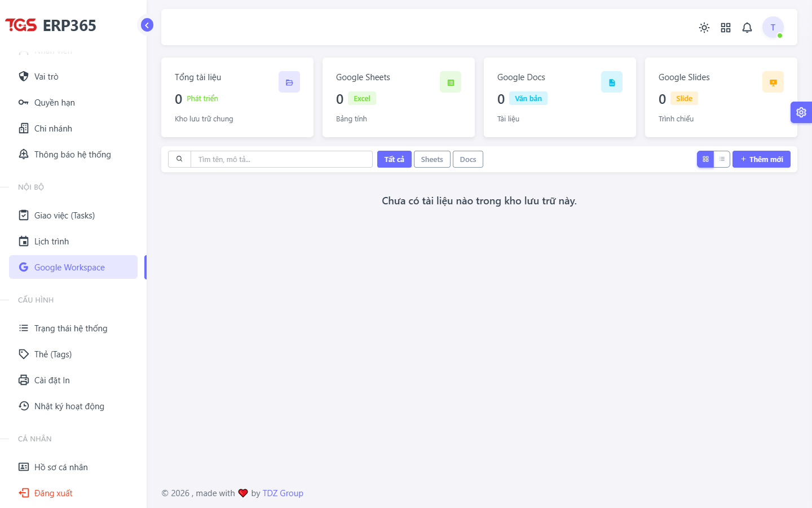Click the Google Sheets card title
The image size is (812, 508).
point(363,77)
